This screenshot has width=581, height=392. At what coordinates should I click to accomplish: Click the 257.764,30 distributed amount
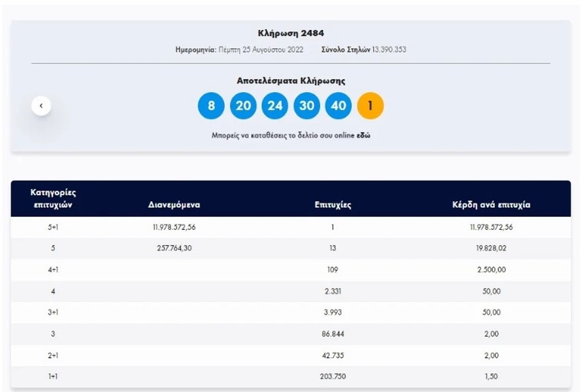click(174, 248)
